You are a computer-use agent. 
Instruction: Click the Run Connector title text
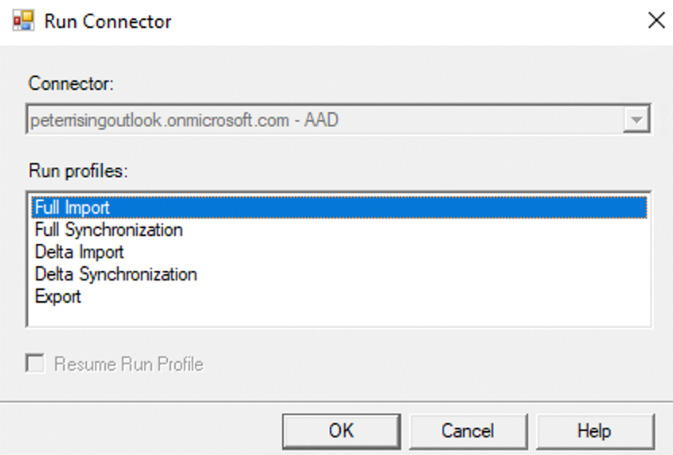coord(108,21)
